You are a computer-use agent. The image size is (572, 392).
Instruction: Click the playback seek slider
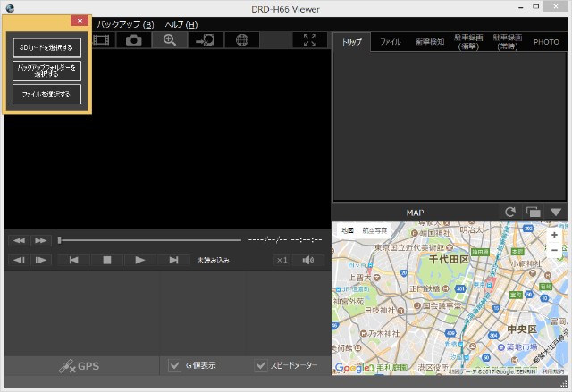(149, 240)
